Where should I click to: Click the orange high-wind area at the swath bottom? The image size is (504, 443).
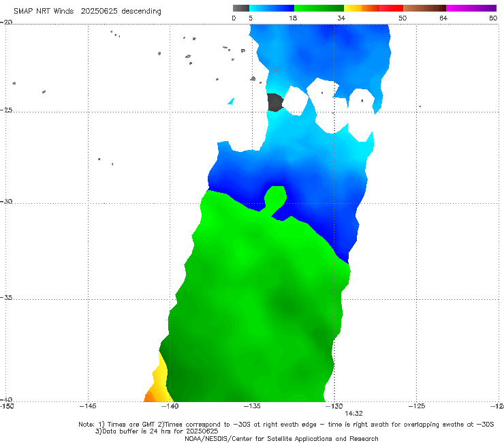pos(149,397)
